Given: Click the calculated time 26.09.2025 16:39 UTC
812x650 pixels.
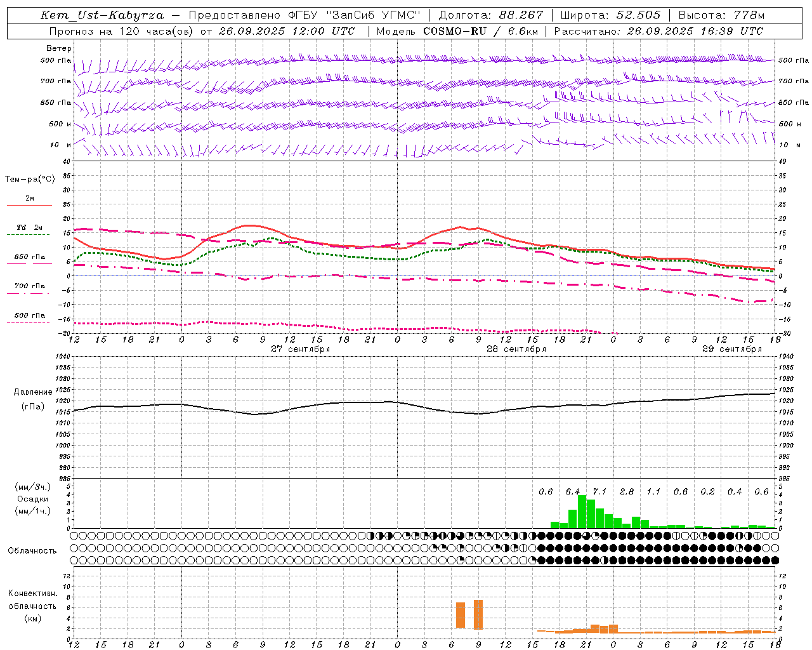Looking at the screenshot, I should point(695,31).
